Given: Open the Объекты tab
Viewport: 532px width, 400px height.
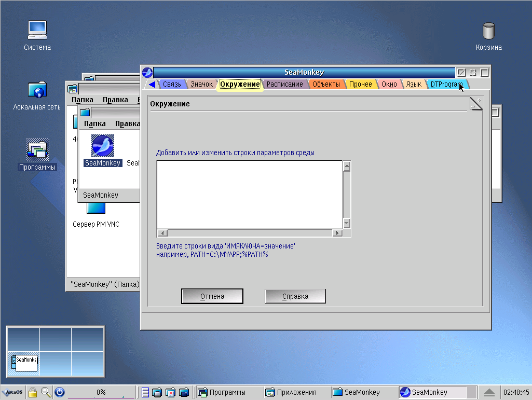Looking at the screenshot, I should point(326,84).
